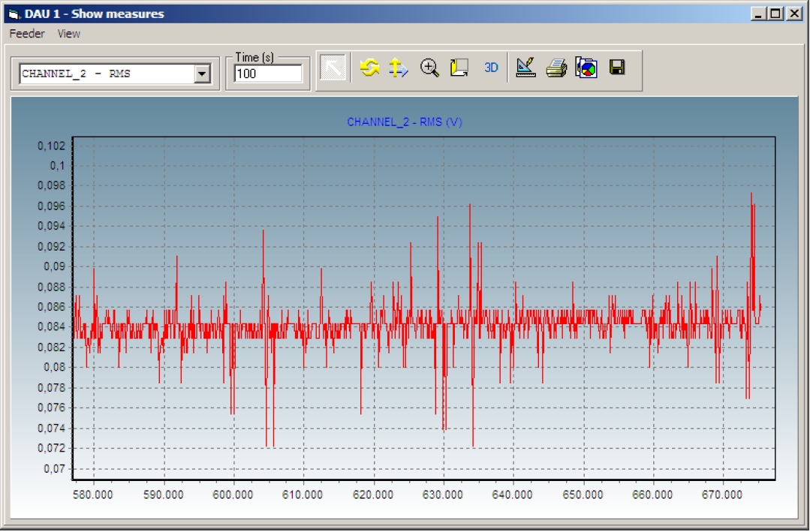Click the y-axis label 0,084

click(x=52, y=327)
